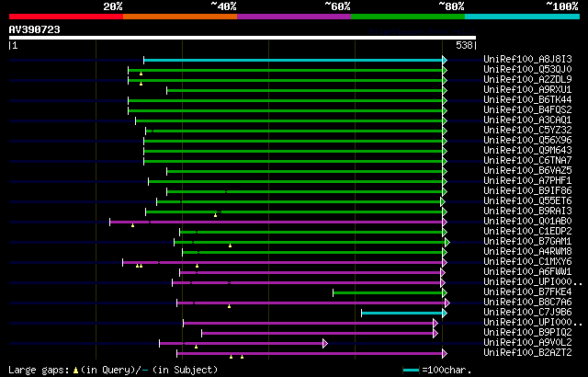
Task: Select the UniRef100_Q56X96 text
Action: tap(527, 141)
